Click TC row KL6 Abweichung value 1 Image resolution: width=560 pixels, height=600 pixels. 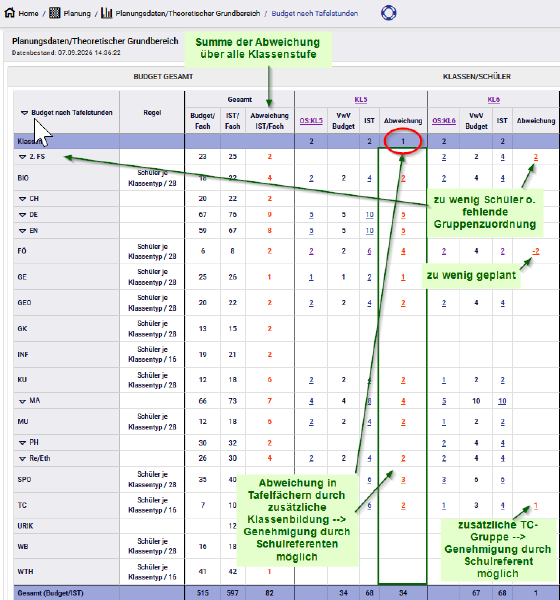coord(536,506)
